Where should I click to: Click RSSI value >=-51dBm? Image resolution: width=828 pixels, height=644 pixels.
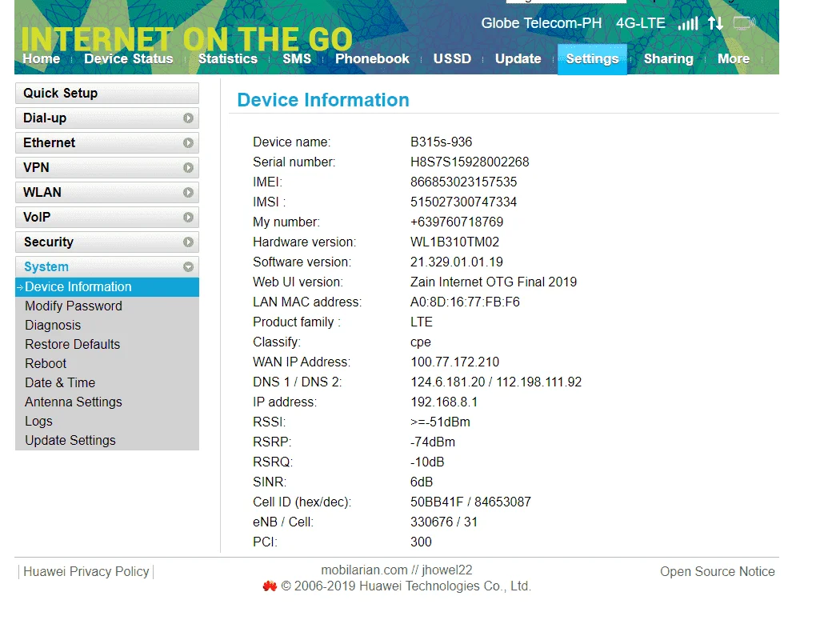441,422
